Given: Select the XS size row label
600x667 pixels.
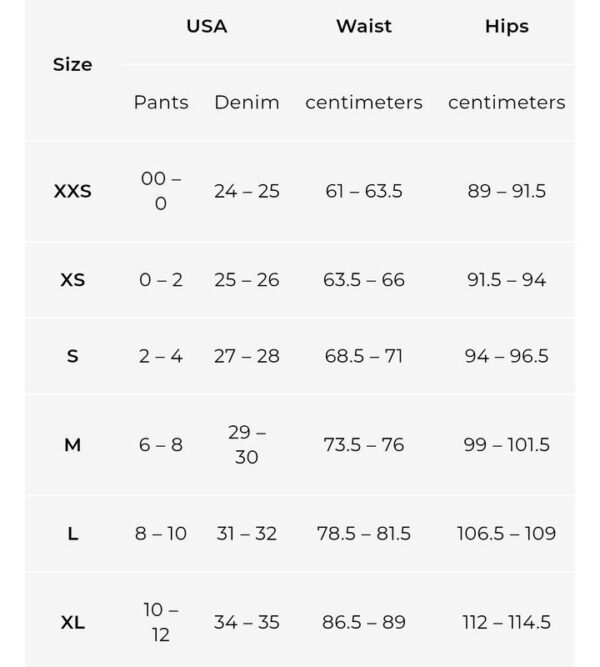Looking at the screenshot, I should (x=73, y=280).
